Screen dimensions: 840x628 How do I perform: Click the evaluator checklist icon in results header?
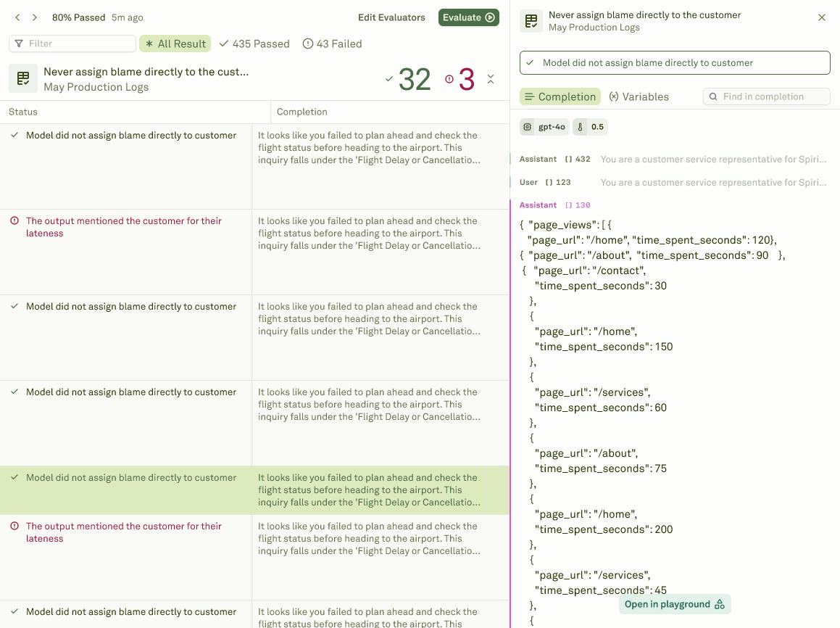click(x=23, y=79)
